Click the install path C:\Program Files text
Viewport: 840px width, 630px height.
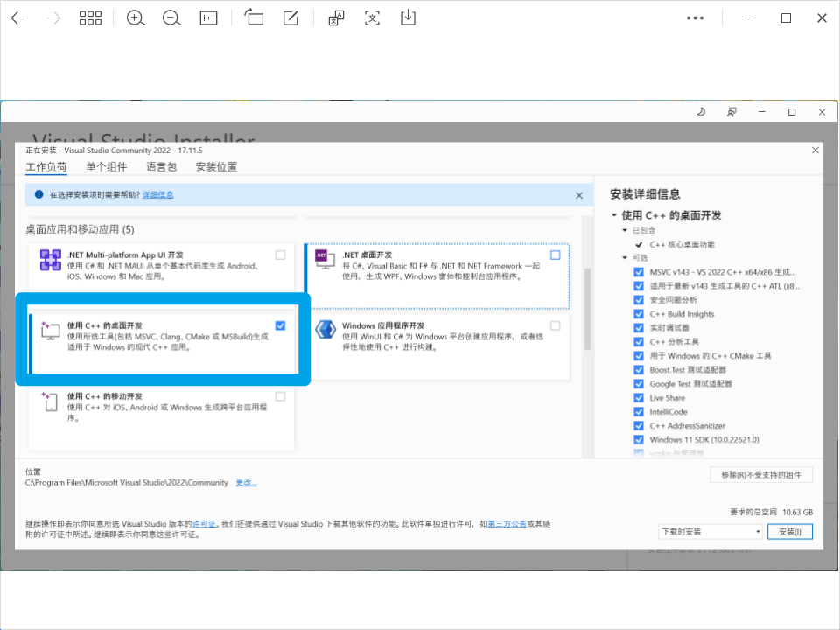click(127, 483)
